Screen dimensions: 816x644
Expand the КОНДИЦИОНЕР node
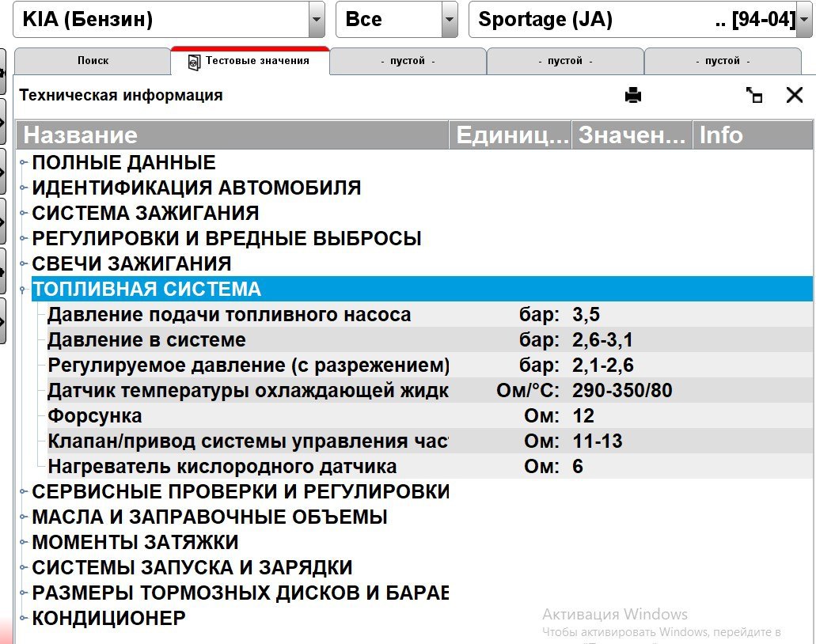point(23,617)
